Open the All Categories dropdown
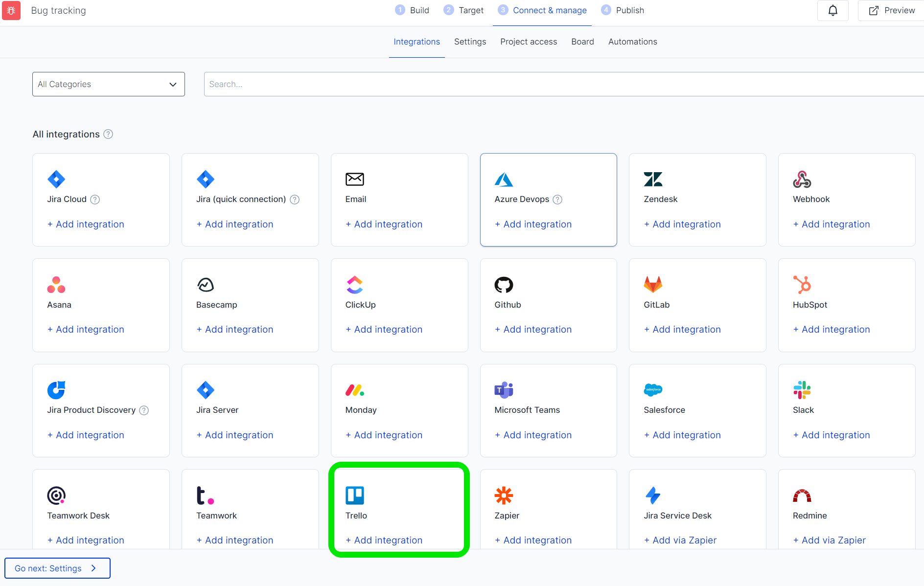924x586 pixels. point(109,84)
